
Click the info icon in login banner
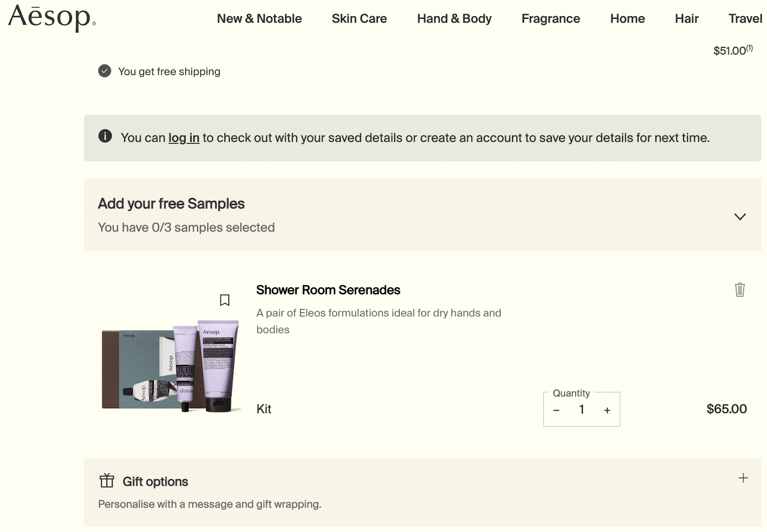pyautogui.click(x=105, y=136)
